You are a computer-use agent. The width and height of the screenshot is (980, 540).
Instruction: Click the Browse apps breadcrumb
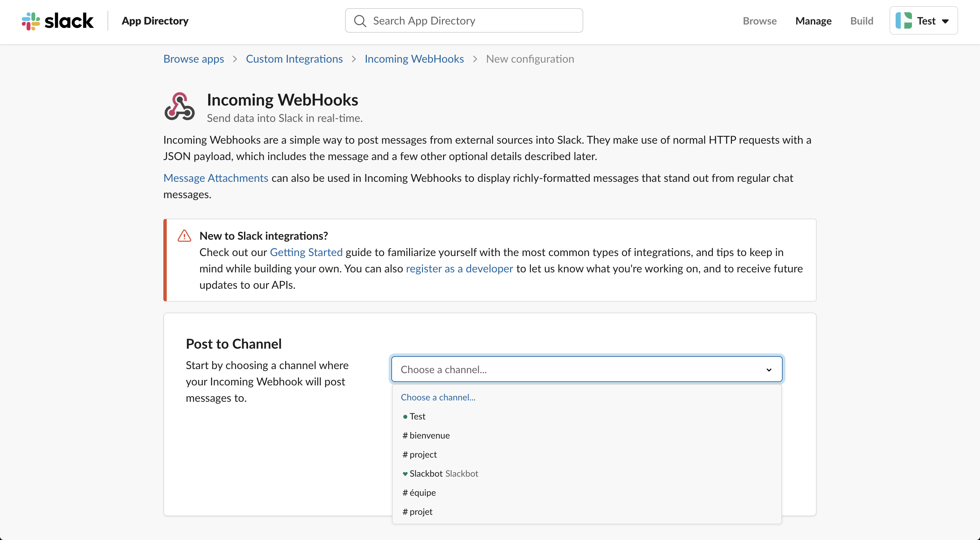pos(194,59)
